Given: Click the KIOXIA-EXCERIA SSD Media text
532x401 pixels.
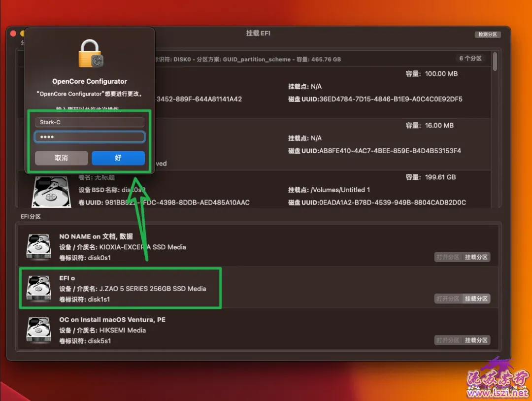Looking at the screenshot, I should click(x=142, y=247).
